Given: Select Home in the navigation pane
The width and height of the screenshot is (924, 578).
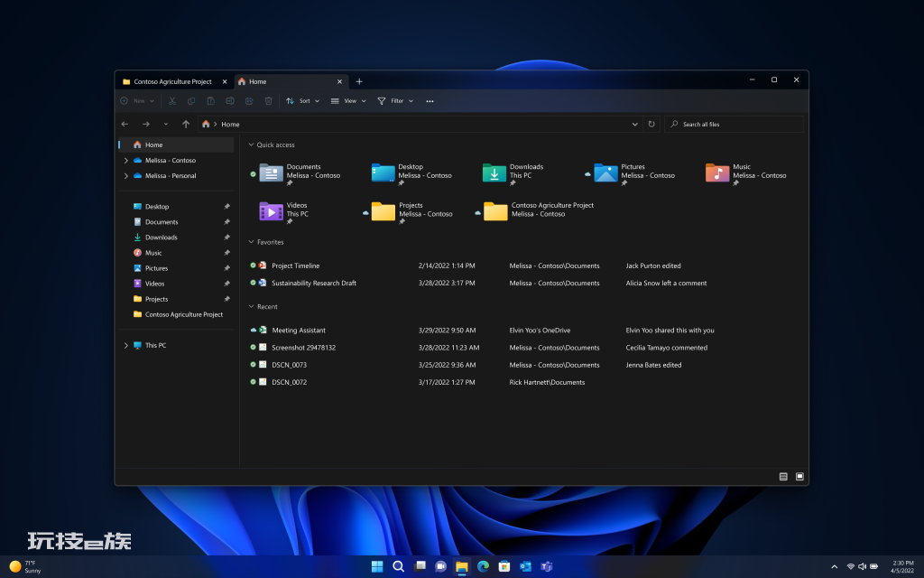Looking at the screenshot, I should click(176, 144).
